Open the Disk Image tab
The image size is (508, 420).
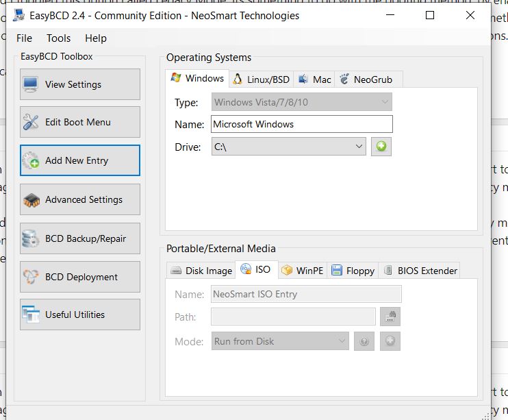point(201,271)
